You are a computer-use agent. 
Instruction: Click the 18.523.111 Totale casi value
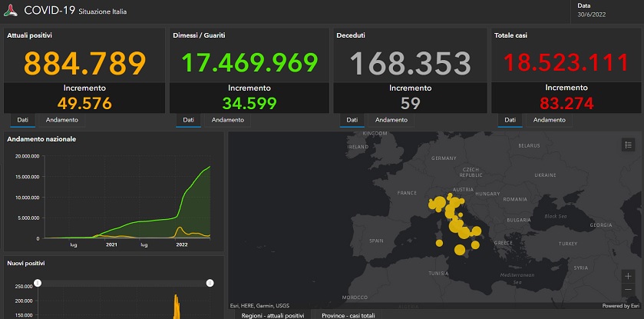point(566,63)
